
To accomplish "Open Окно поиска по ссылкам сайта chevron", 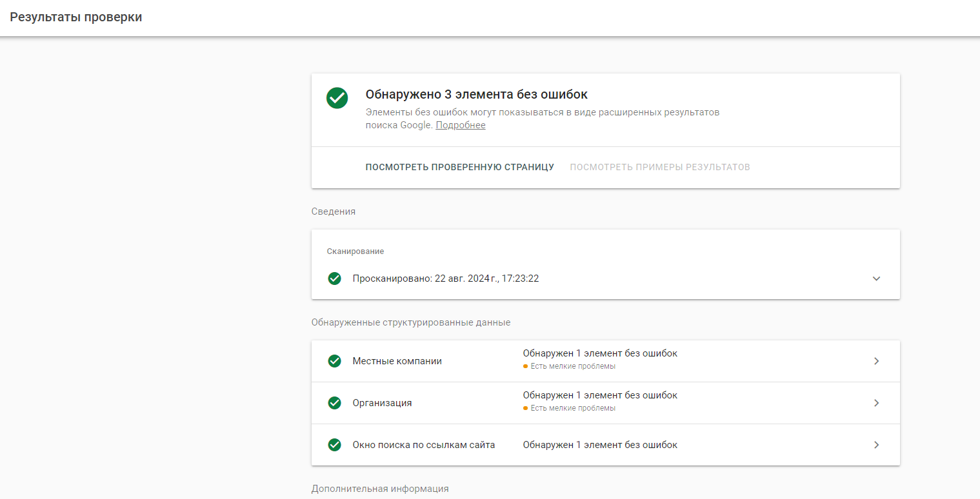I will 876,445.
